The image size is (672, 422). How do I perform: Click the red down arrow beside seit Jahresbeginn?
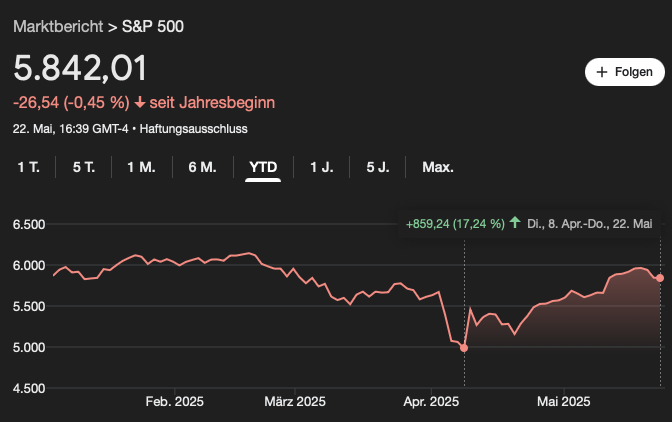click(x=140, y=103)
